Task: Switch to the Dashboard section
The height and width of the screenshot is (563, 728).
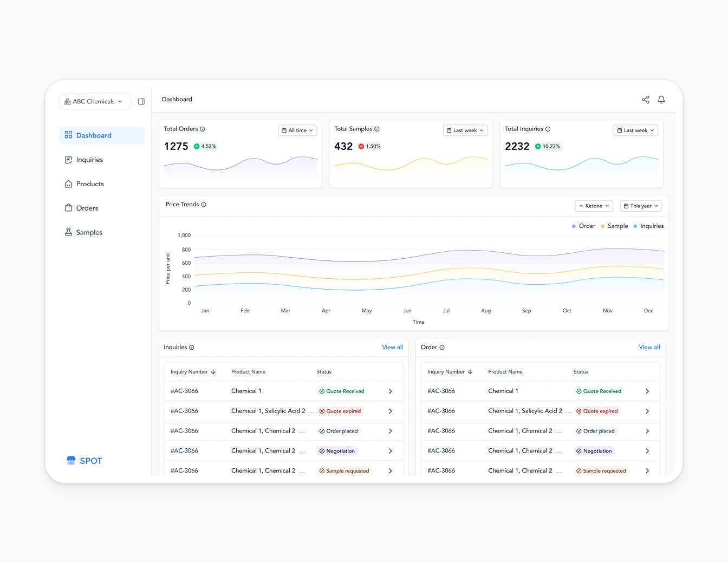Action: [x=94, y=135]
